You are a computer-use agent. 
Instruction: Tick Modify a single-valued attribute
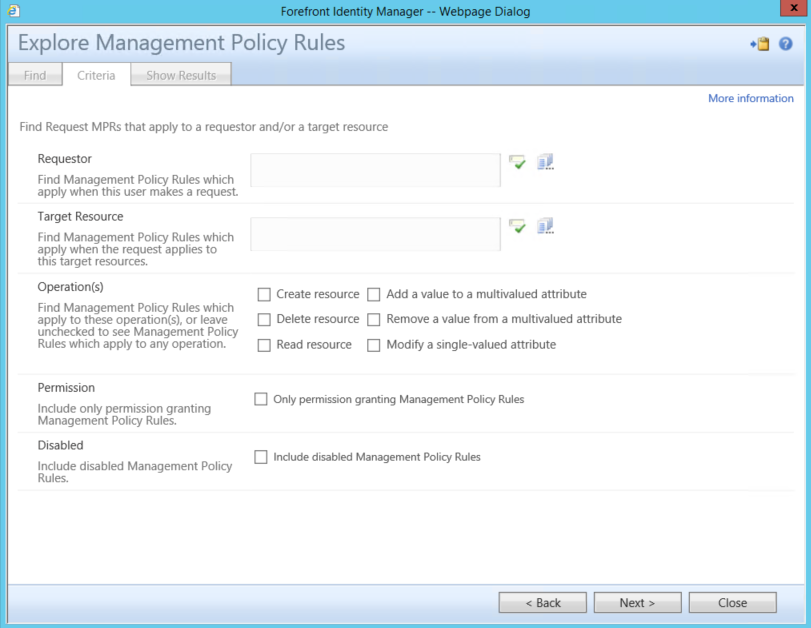point(374,345)
